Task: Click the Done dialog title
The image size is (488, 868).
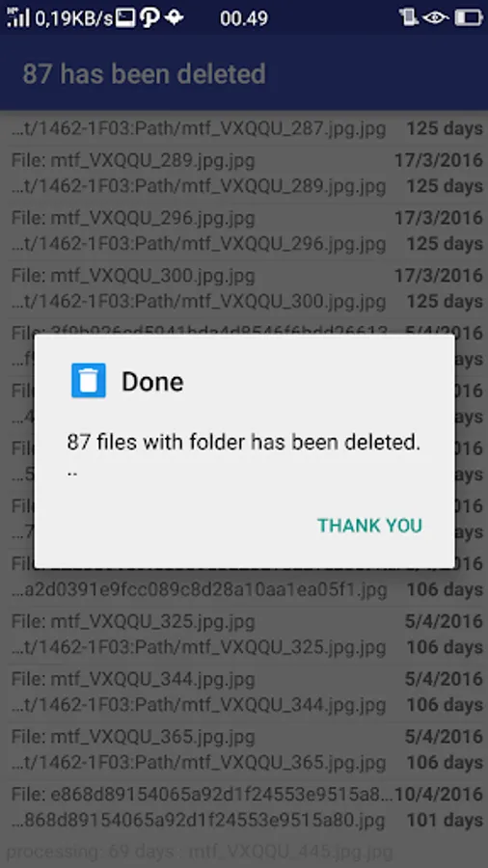Action: pos(152,381)
